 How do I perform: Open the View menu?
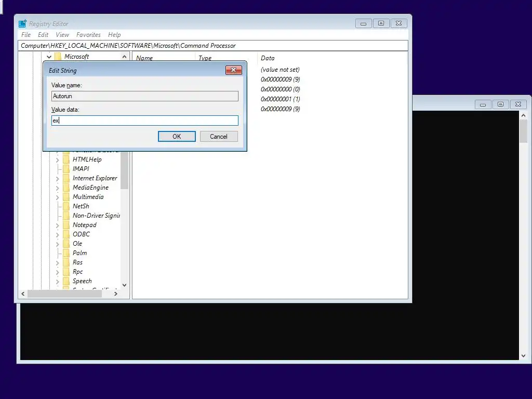pyautogui.click(x=62, y=35)
